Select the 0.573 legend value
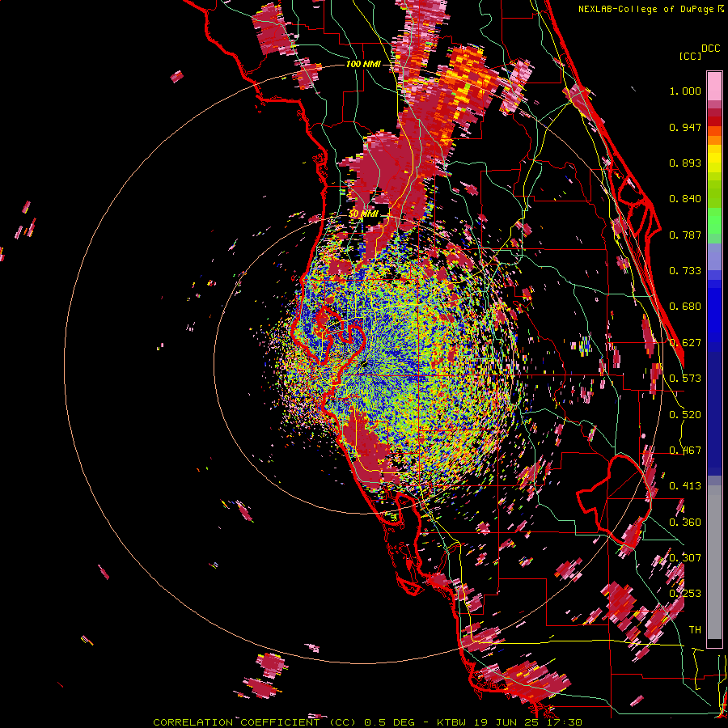728x728 pixels. pyautogui.click(x=685, y=379)
